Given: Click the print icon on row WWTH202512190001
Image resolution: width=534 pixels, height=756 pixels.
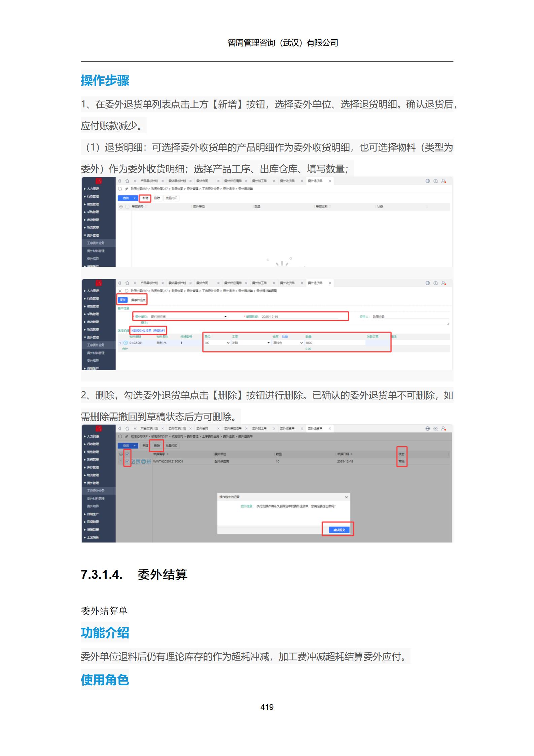Looking at the screenshot, I should click(x=143, y=462).
